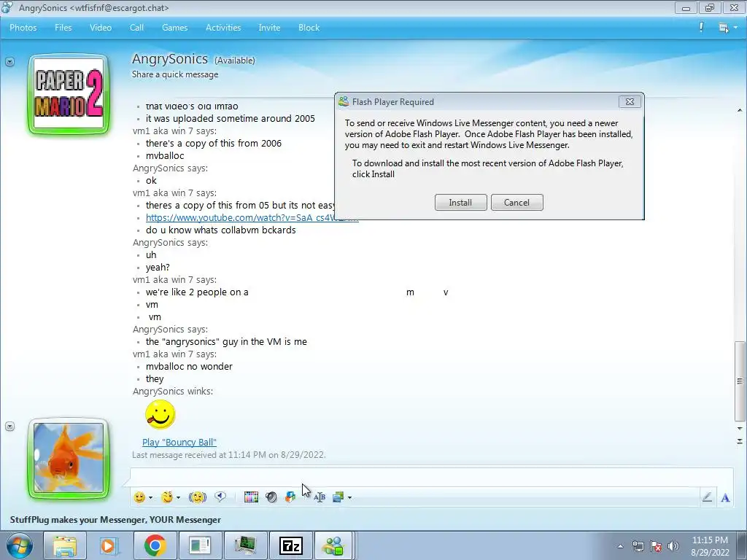Click the exclamation mark icon in top bar

pos(701,27)
